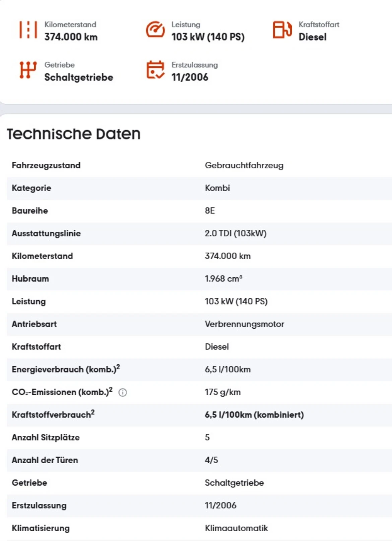The image size is (392, 541).
Task: Click the road icon beside Kilometerstand
Action: coord(28,30)
